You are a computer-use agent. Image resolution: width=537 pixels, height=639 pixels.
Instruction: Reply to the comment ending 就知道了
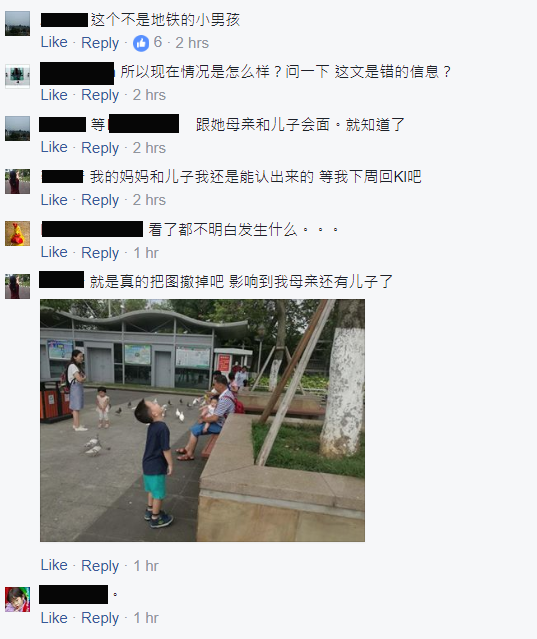click(100, 148)
